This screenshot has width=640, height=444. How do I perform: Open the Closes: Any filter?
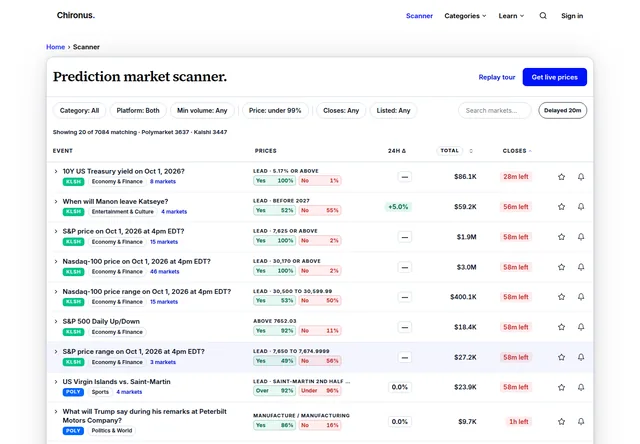click(x=341, y=111)
